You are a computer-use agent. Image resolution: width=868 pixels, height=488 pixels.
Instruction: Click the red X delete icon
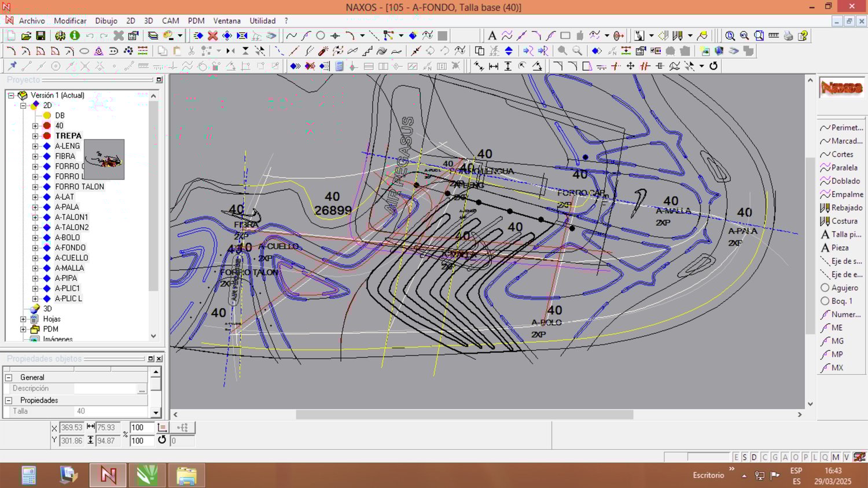click(x=212, y=36)
